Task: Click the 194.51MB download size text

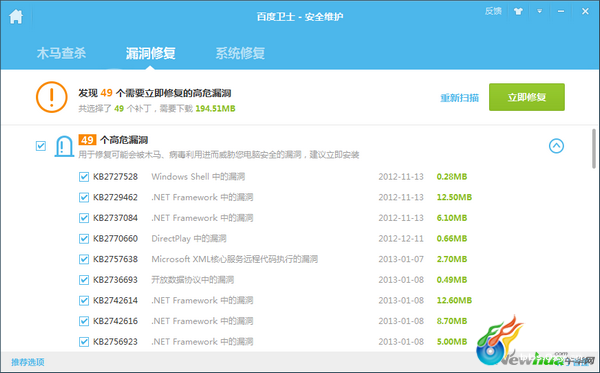Action: click(215, 109)
